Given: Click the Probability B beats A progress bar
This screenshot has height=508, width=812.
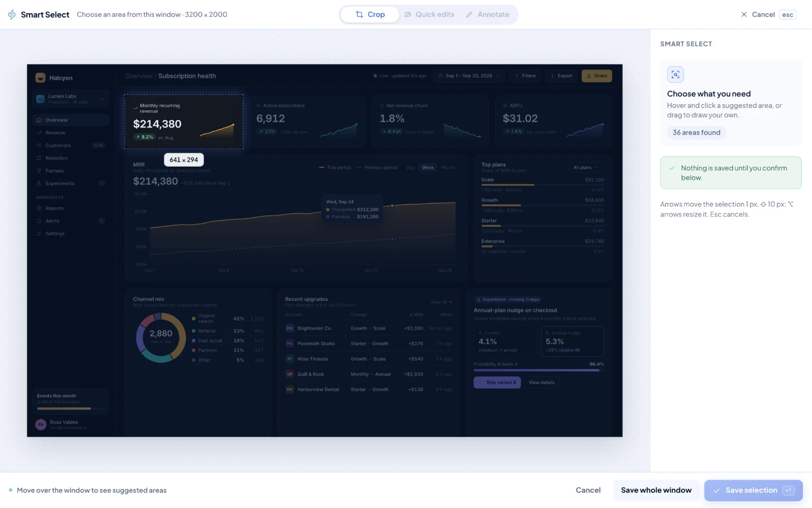Looking at the screenshot, I should (x=538, y=370).
